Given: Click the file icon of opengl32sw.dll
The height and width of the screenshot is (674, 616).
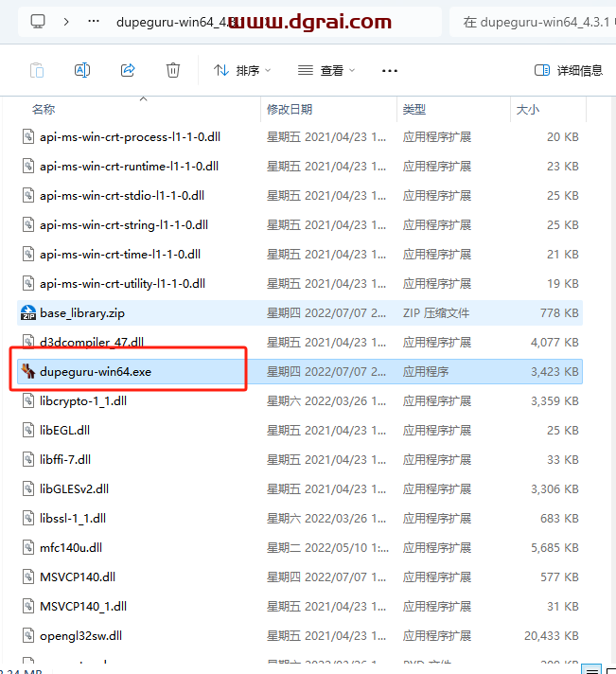Looking at the screenshot, I should coord(28,635).
